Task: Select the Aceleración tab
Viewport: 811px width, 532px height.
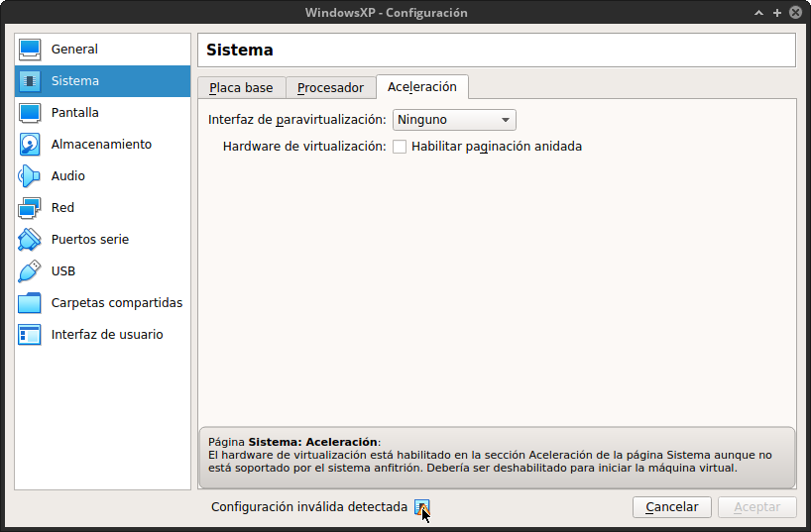Action: pos(422,87)
